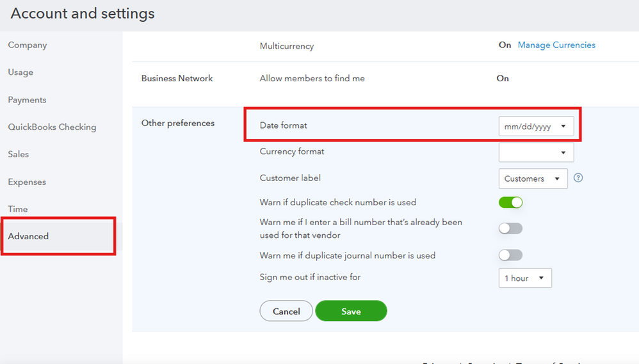
Task: Cancel the preference changes
Action: point(286,311)
